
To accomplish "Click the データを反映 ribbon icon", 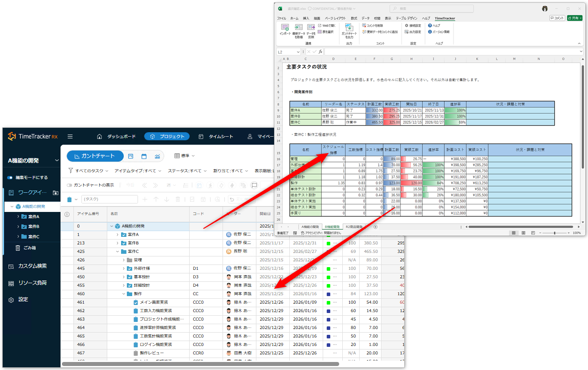I will 311,29.
